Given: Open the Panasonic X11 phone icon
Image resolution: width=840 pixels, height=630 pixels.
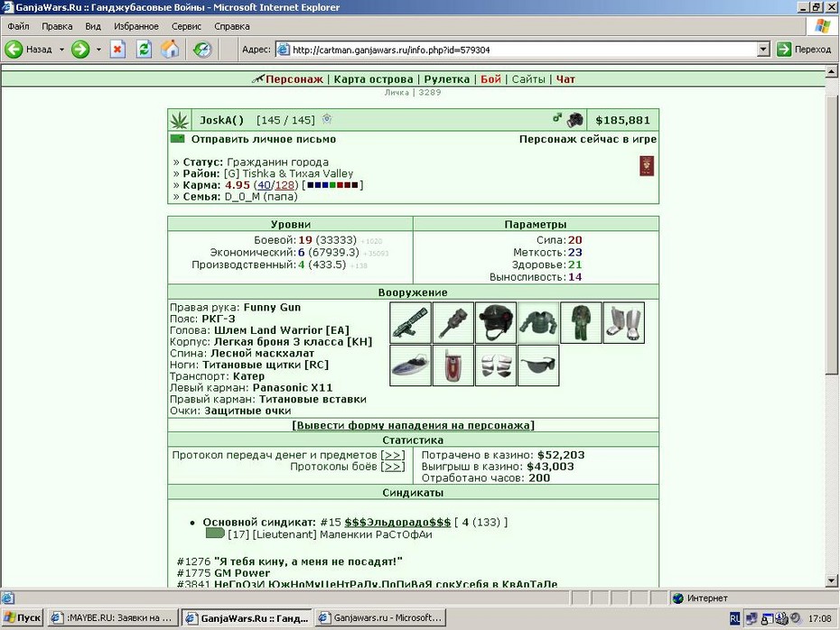Looking at the screenshot, I should pyautogui.click(x=453, y=366).
